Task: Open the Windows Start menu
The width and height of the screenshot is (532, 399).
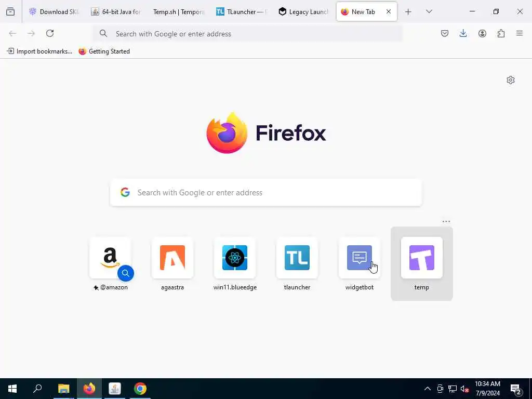Action: 12,389
